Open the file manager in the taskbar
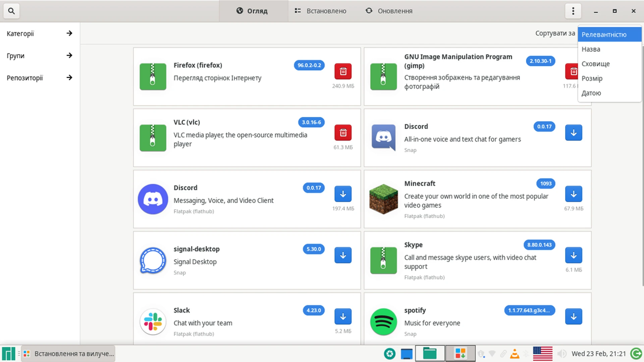This screenshot has width=644, height=362. point(430,354)
